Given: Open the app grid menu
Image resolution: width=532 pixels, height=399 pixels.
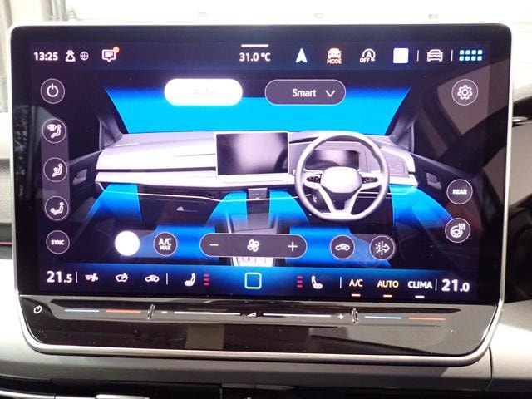Looking at the screenshot, I should pyautogui.click(x=470, y=56).
